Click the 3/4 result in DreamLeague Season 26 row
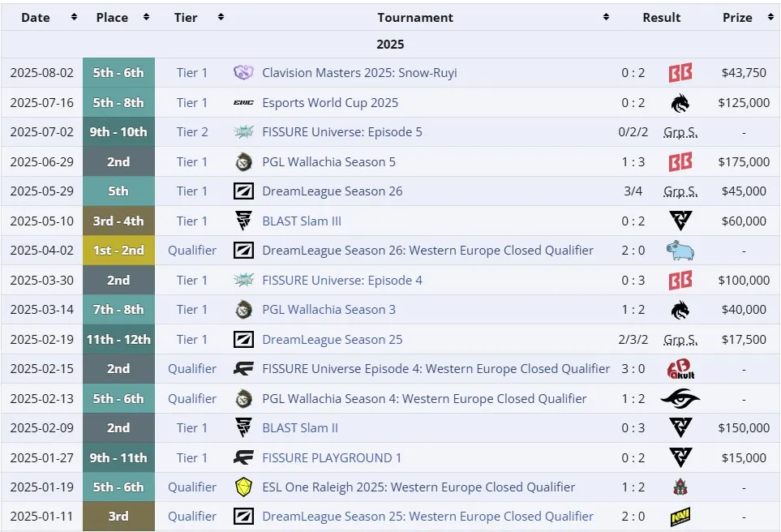This screenshot has height=532, width=781. tap(633, 191)
